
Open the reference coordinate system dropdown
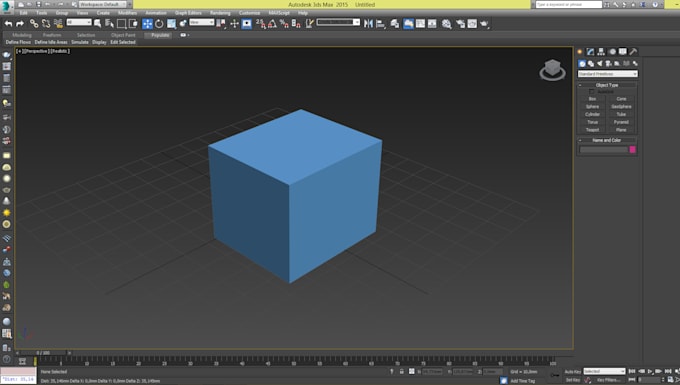(x=202, y=22)
